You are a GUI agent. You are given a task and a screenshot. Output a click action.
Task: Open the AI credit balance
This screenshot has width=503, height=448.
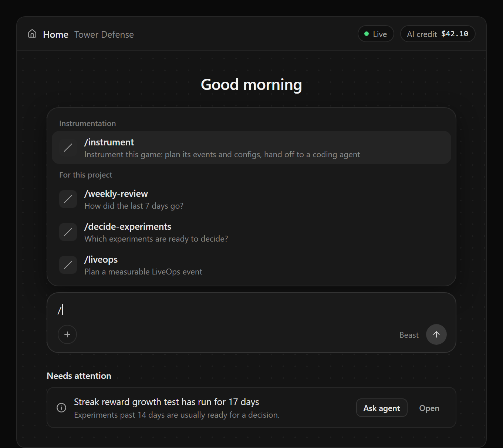[x=438, y=34]
